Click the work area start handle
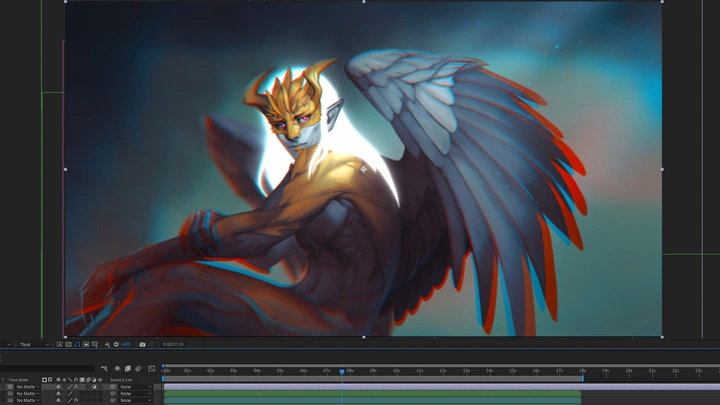The width and height of the screenshot is (720, 405). [163, 379]
